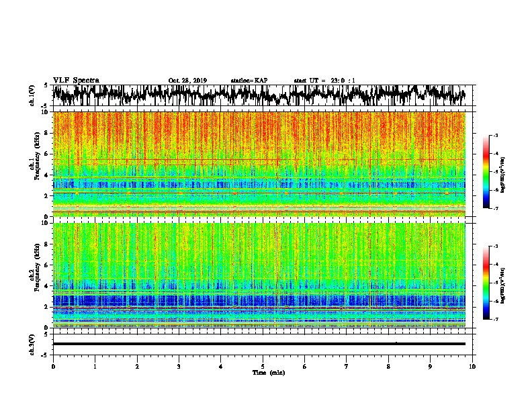This screenshot has height=411, width=532.
Task: Click the "ch.2 Frequency (kHz)" axis label
Action: pyautogui.click(x=35, y=267)
